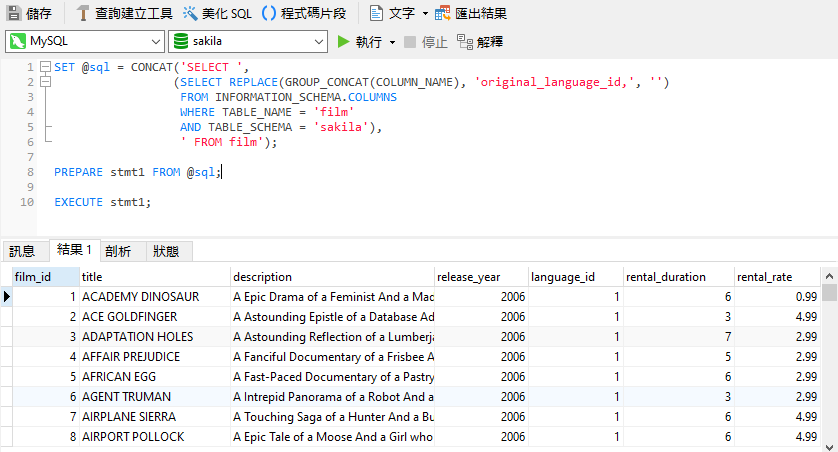This screenshot has height=452, width=838.
Task: Click the 'A Epic Drama of a Feminist' description
Action: pos(332,297)
